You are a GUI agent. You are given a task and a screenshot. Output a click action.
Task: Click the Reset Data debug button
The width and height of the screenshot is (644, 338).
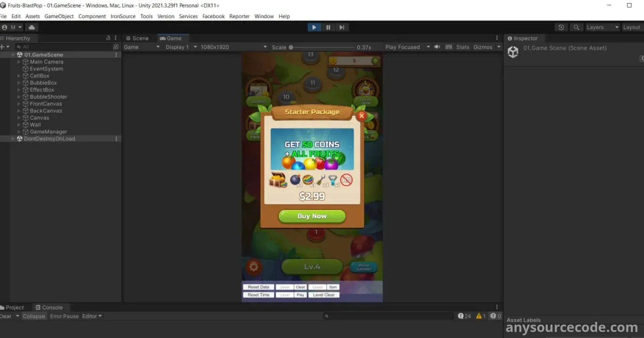258,287
